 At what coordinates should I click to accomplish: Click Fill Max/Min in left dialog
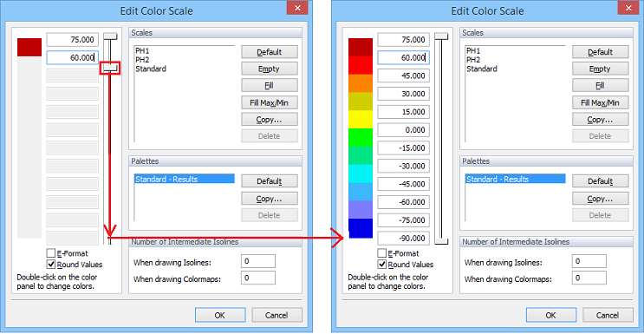(270, 102)
